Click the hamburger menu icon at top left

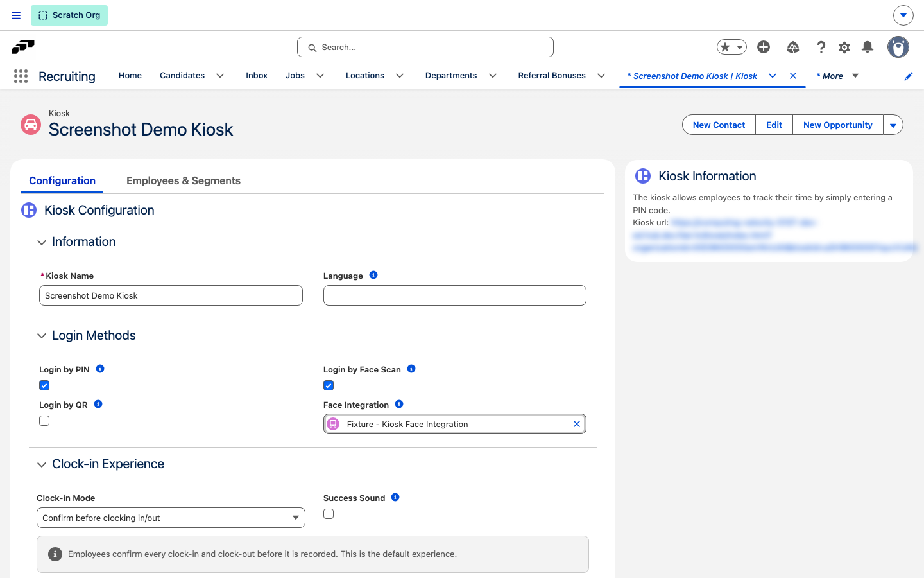point(16,15)
